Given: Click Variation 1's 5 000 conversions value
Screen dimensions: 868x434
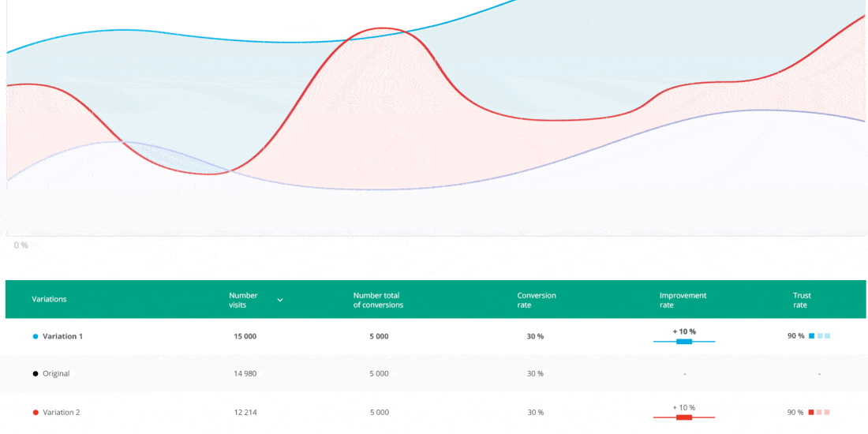Looking at the screenshot, I should pos(380,336).
